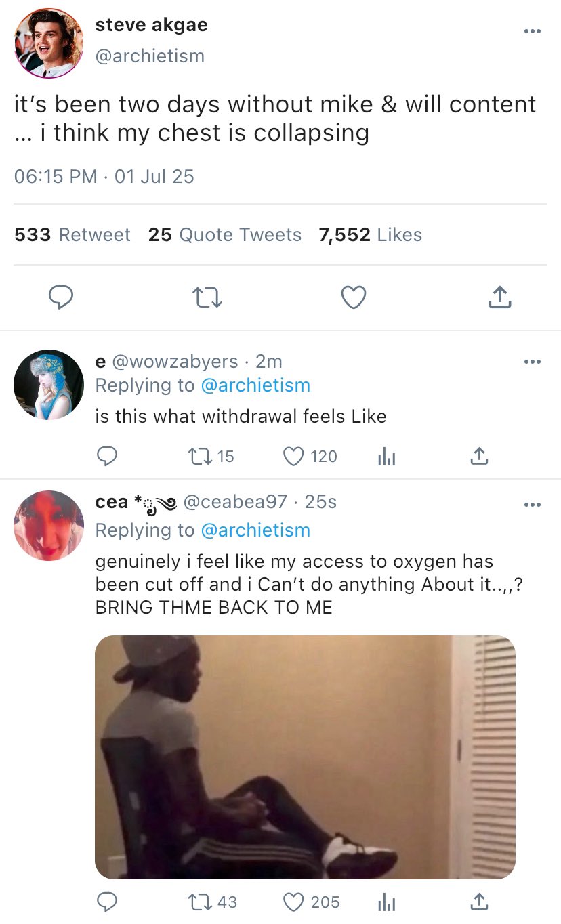Retweet wowzabyers' reply with 15 retweets

point(201,457)
